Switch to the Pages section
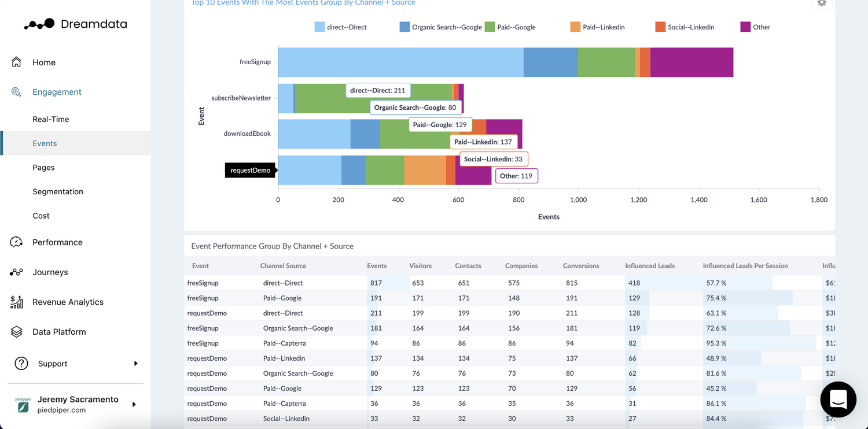This screenshot has width=868, height=429. 43,167
